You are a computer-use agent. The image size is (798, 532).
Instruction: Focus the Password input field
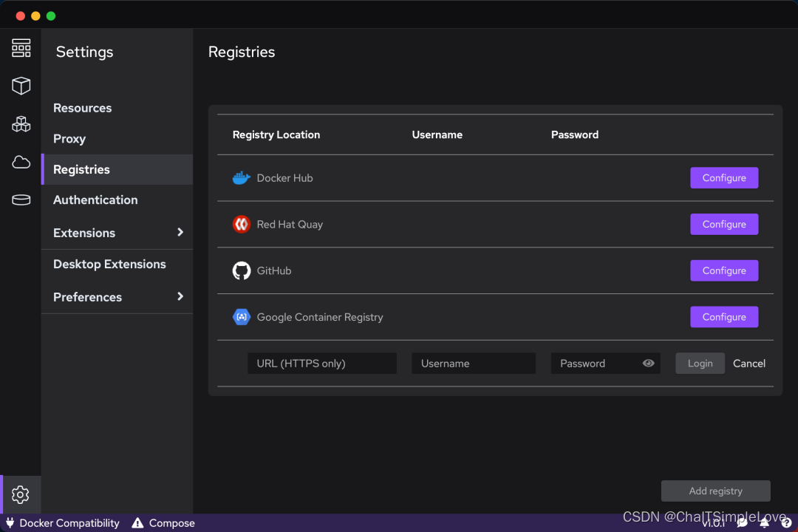tap(605, 364)
